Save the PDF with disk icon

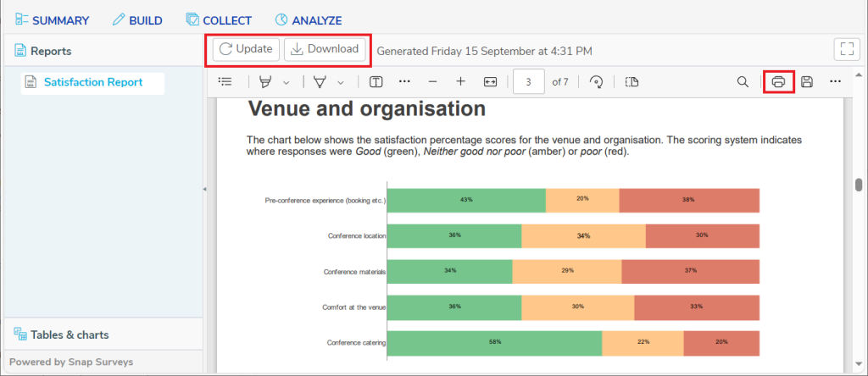[807, 82]
